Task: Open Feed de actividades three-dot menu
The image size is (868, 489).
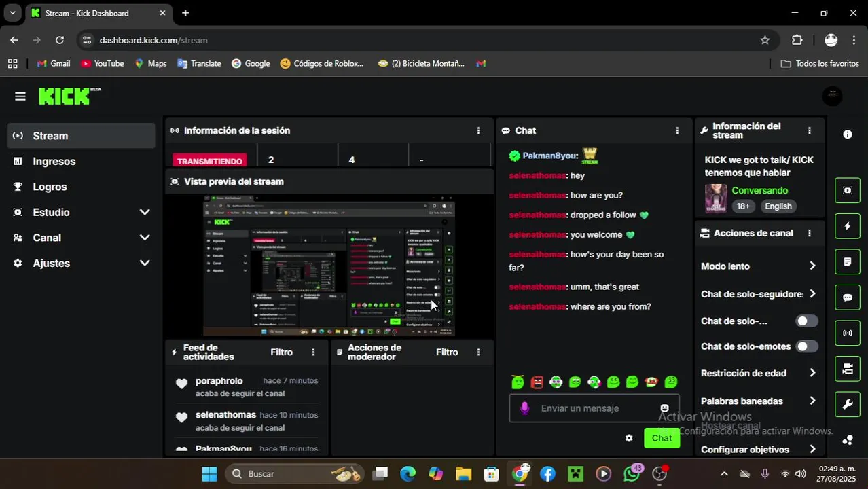Action: pos(313,352)
